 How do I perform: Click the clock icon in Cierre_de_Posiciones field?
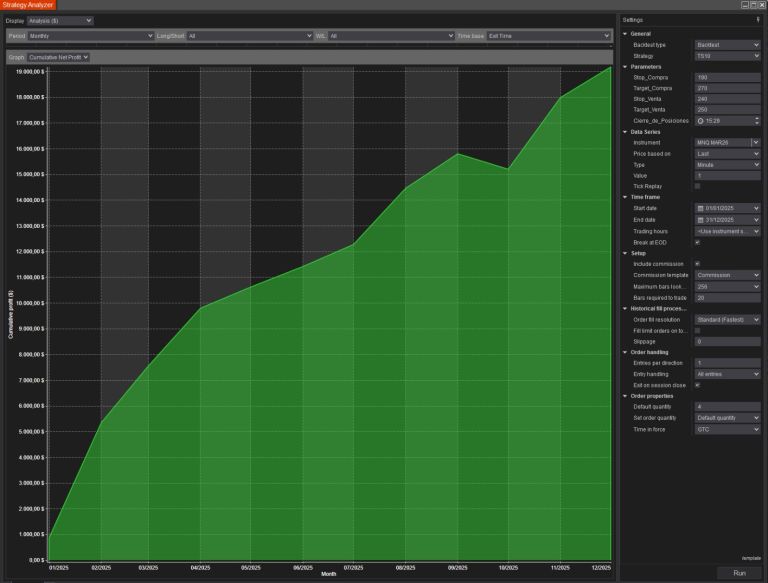click(x=700, y=120)
